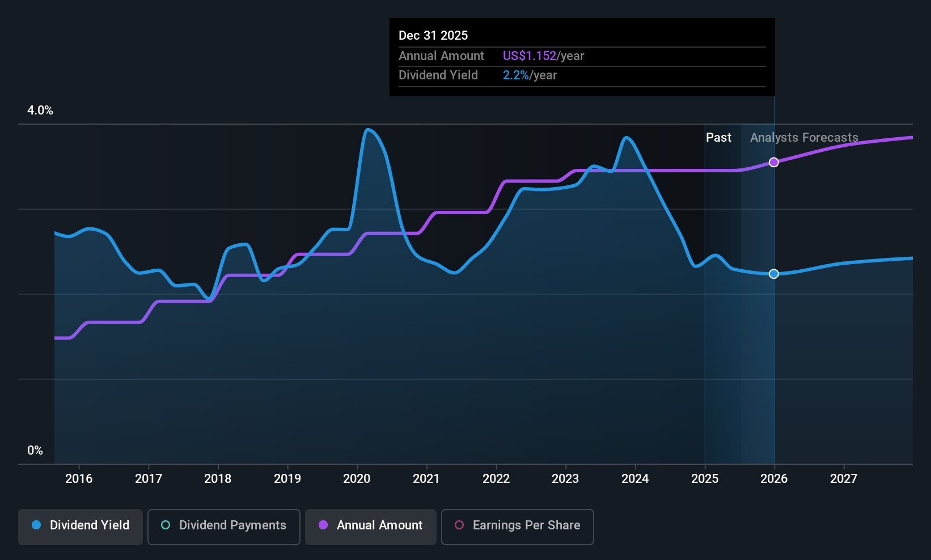This screenshot has height=560, width=931.
Task: Click the blue Dividend Yield legend dot
Action: 36,525
